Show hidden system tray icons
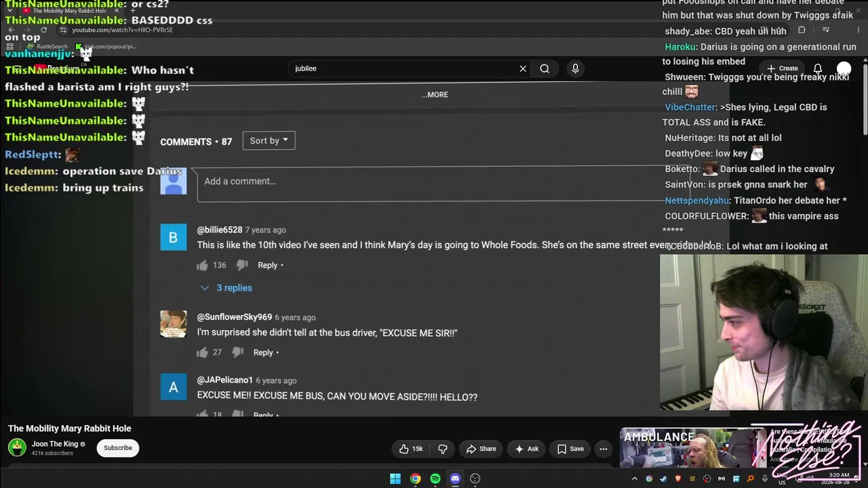Screen dimensions: 868x488 coord(635,479)
